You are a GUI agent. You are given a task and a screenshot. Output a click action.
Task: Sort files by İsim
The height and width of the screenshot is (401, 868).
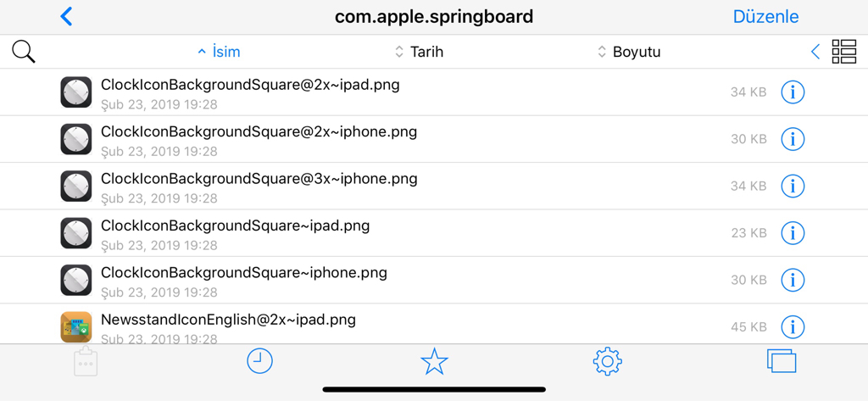pyautogui.click(x=219, y=52)
